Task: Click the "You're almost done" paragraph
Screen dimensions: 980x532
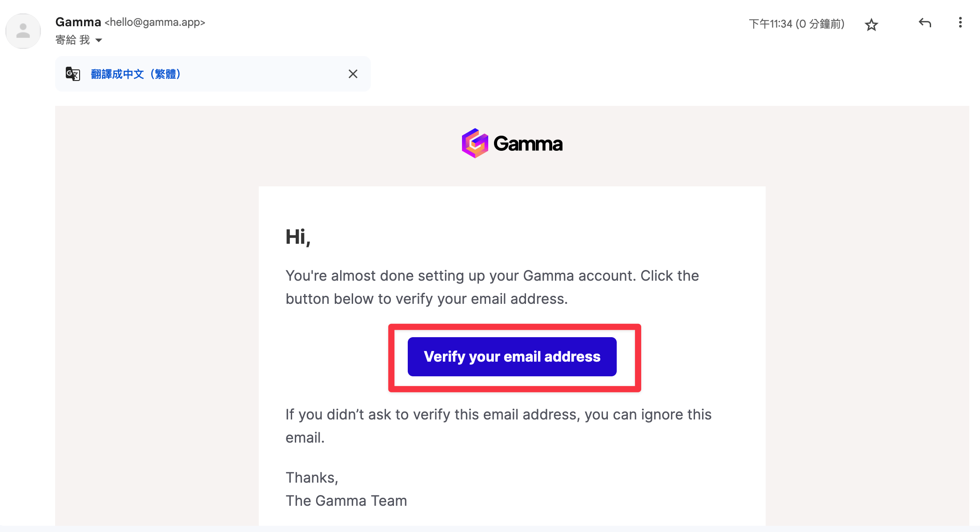Action: click(x=492, y=287)
